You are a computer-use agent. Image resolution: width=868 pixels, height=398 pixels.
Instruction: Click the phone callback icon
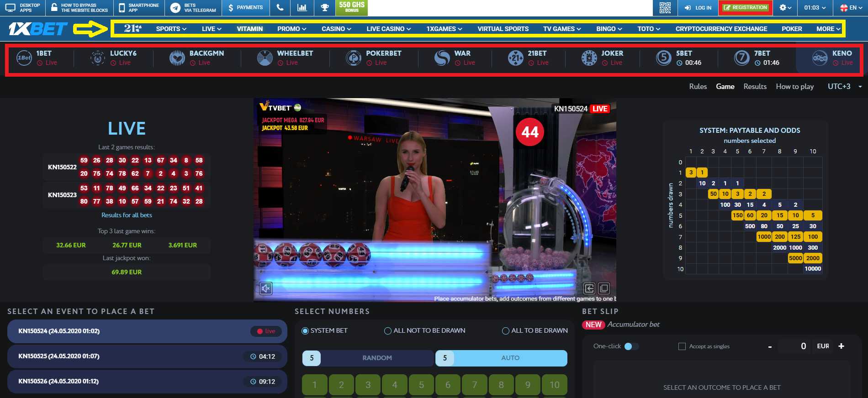(x=280, y=8)
